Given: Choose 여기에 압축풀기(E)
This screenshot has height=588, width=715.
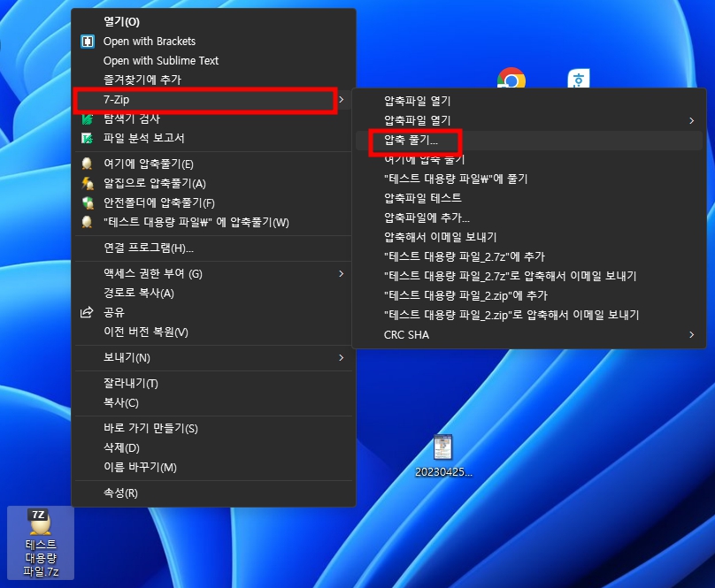Looking at the screenshot, I should click(x=213, y=164).
